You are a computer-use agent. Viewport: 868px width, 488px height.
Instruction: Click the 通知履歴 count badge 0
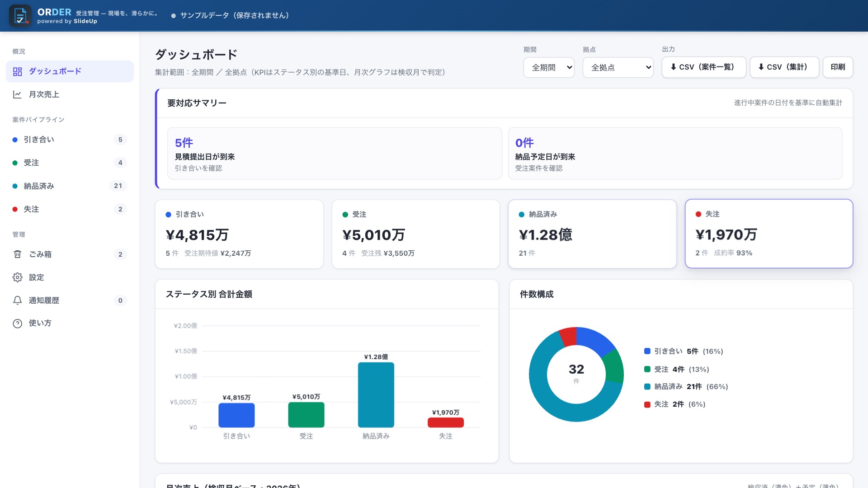(120, 300)
